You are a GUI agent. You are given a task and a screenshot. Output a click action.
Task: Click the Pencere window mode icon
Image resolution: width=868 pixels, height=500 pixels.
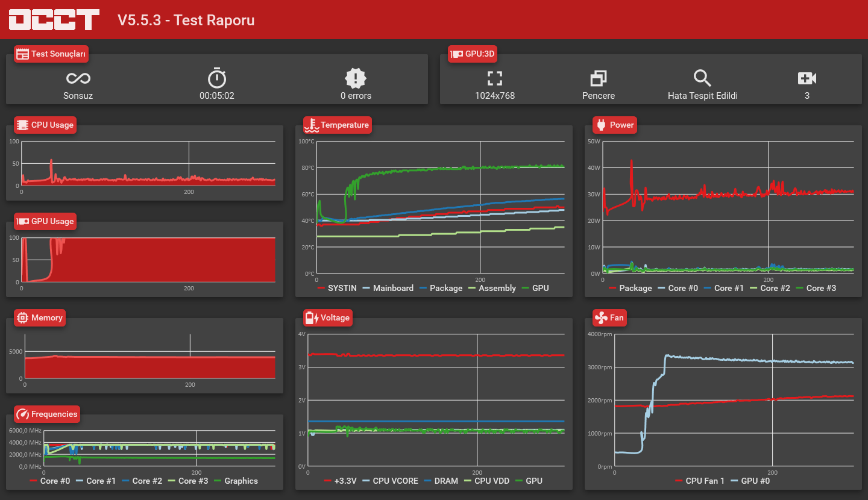point(599,78)
